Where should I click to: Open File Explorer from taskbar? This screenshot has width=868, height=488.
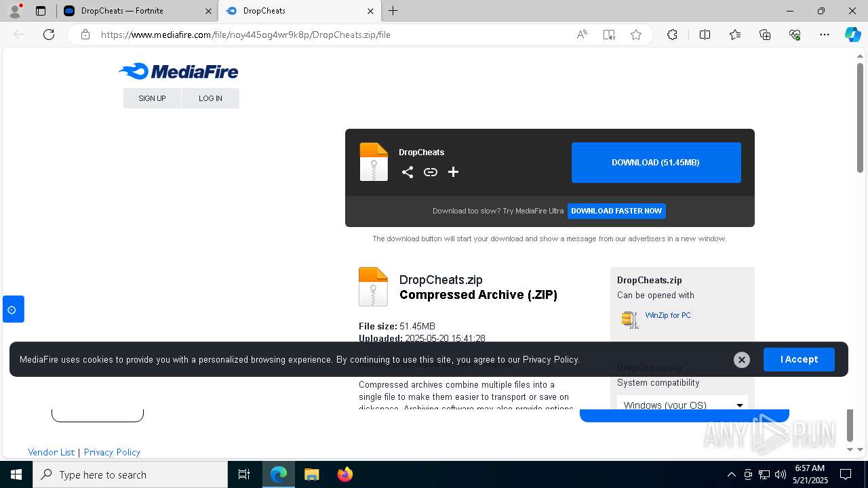[312, 474]
